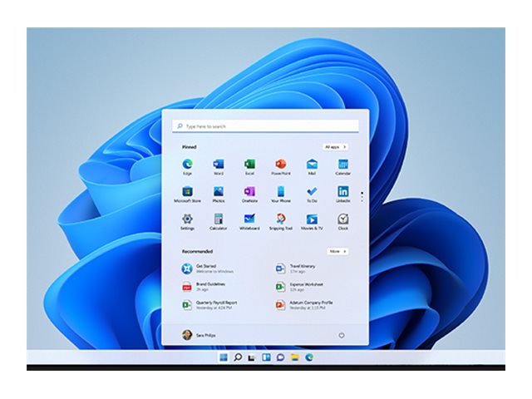Image resolution: width=532 pixels, height=399 pixels.
Task: Start PowerPoint from Pinned section
Action: tap(281, 165)
